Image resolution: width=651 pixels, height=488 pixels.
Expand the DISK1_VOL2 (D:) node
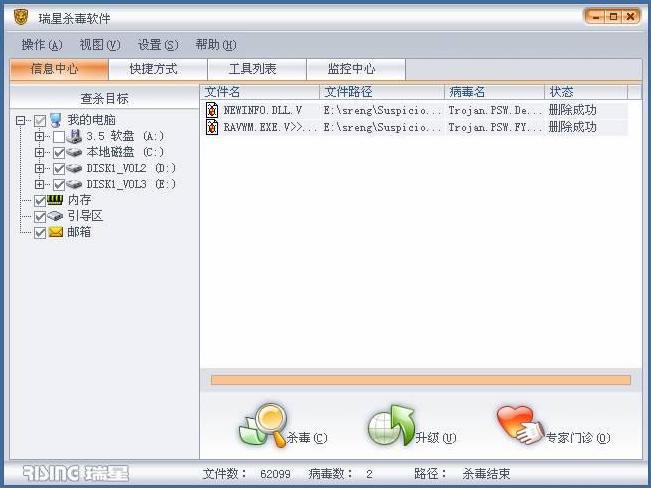pyautogui.click(x=39, y=168)
